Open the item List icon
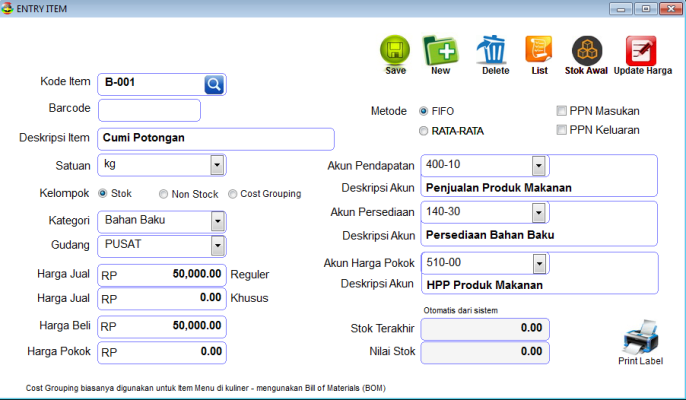 tap(539, 50)
